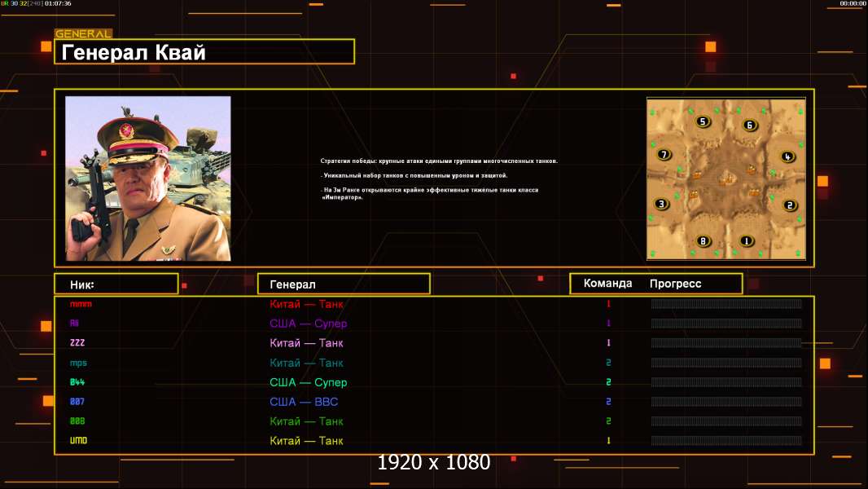Click the General Kwai portrait image
The height and width of the screenshot is (489, 868).
[148, 178]
